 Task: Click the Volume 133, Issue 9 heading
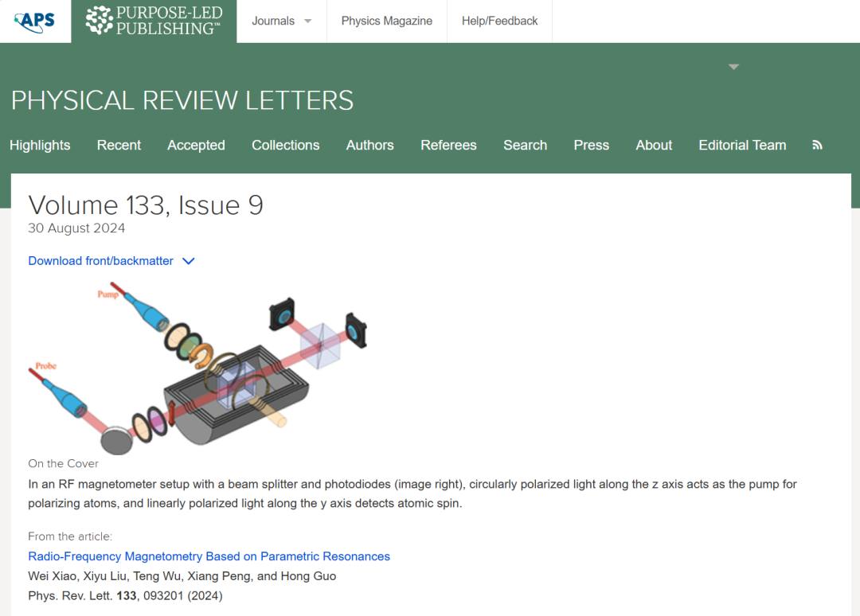point(146,205)
